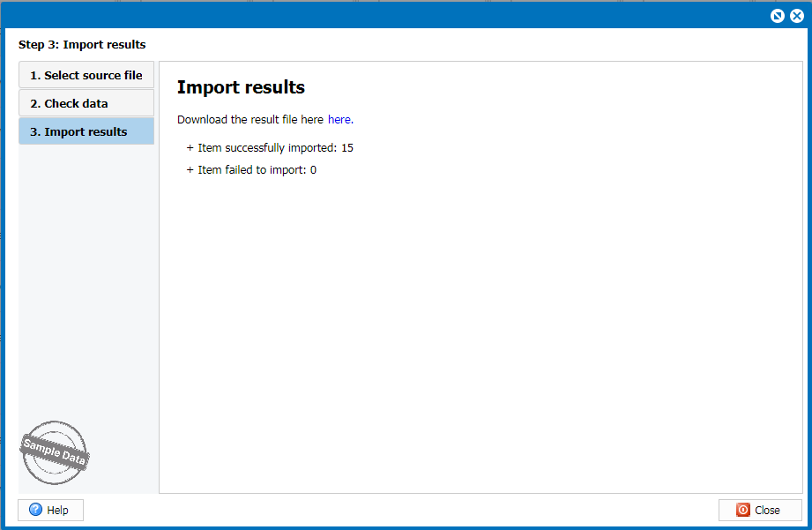
Task: Go back to Select source file step
Action: tap(86, 75)
